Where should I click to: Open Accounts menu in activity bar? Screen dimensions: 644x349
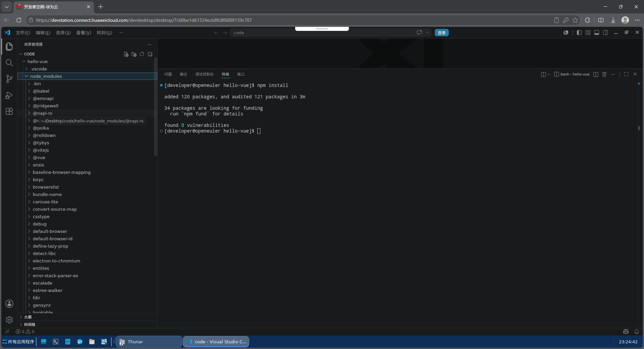point(9,304)
